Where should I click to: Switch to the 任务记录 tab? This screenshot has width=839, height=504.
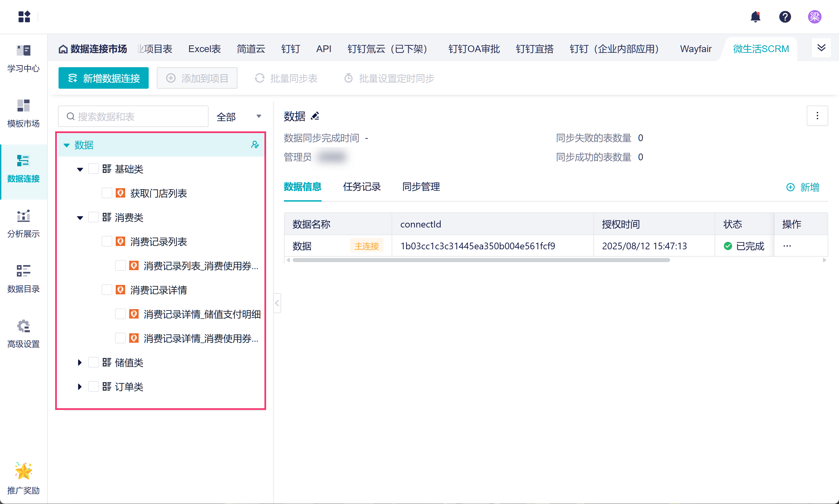pyautogui.click(x=361, y=187)
